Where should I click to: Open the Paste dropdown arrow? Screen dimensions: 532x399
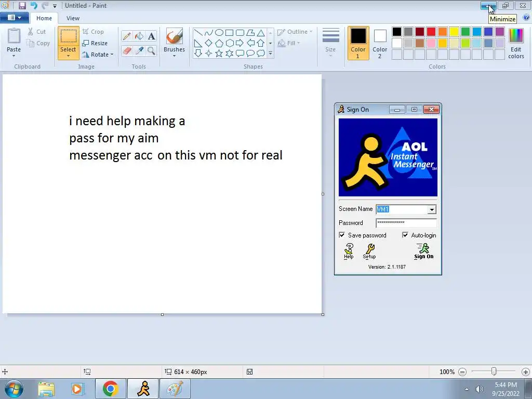tap(14, 56)
